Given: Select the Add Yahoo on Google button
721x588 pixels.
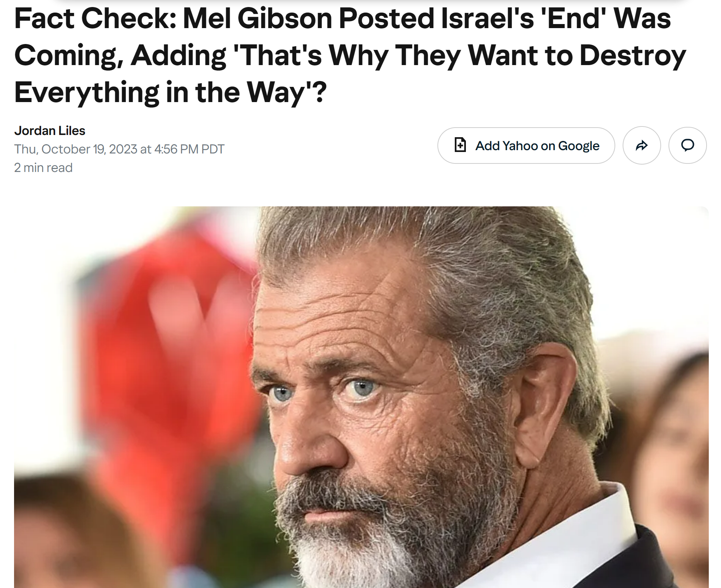Looking at the screenshot, I should [526, 145].
